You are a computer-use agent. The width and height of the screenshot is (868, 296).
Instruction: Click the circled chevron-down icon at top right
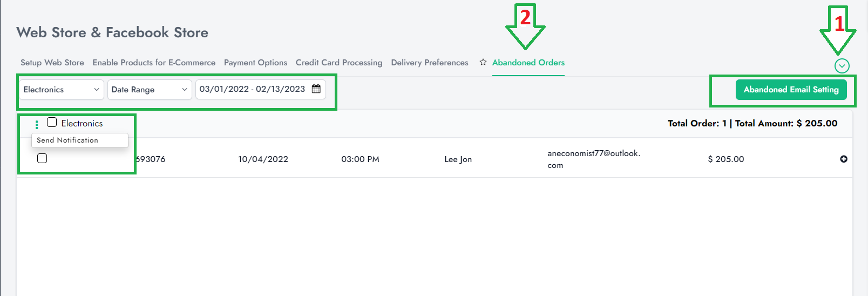pos(842,66)
